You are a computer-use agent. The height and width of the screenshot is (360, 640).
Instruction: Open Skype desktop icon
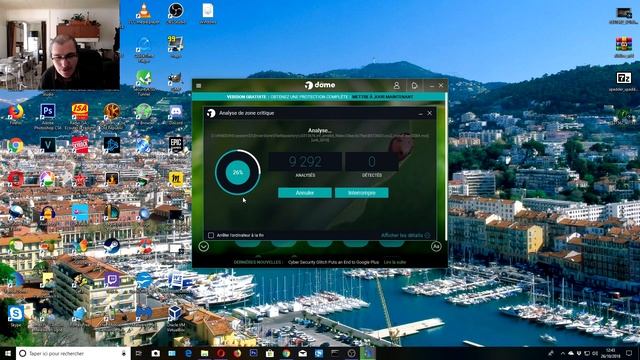[16, 316]
